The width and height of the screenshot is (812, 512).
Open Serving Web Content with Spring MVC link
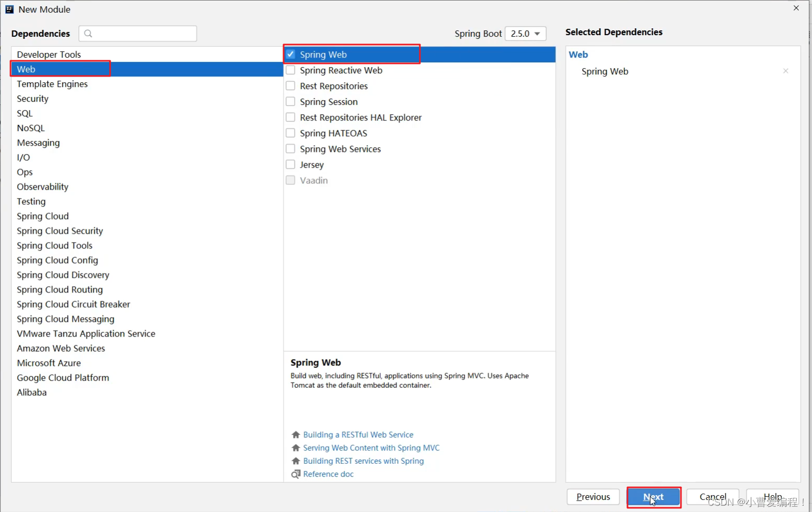tap(371, 448)
